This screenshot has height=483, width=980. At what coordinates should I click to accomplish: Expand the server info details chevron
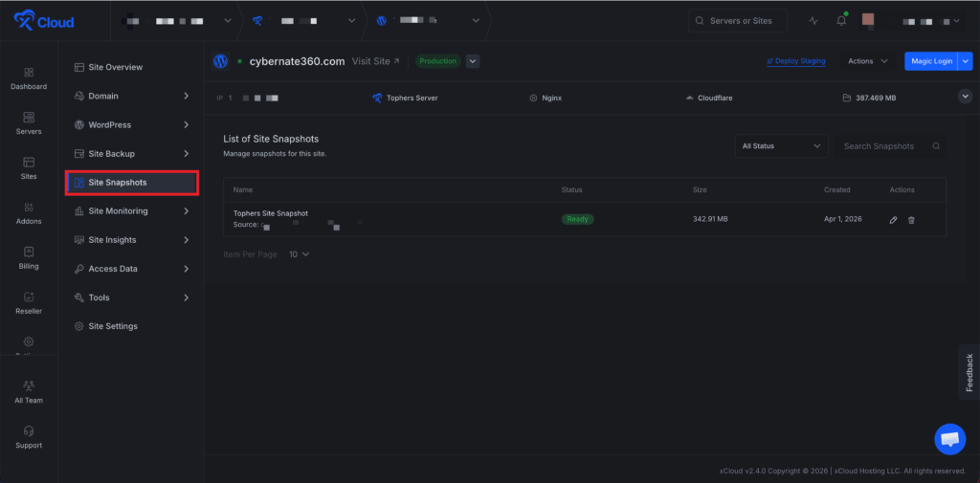click(x=965, y=97)
